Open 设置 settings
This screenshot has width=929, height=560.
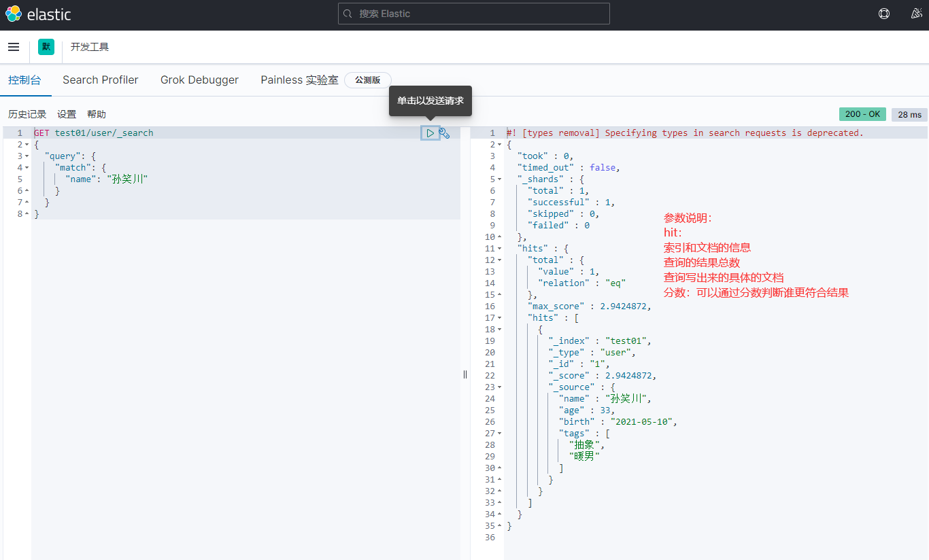tap(67, 114)
